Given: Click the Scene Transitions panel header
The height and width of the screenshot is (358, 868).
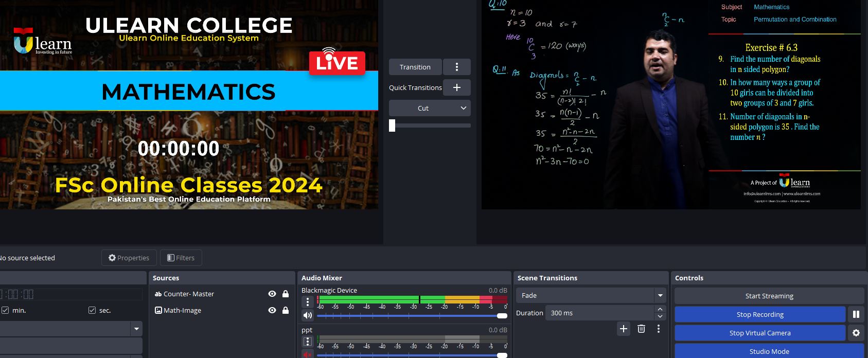Looking at the screenshot, I should click(x=591, y=278).
